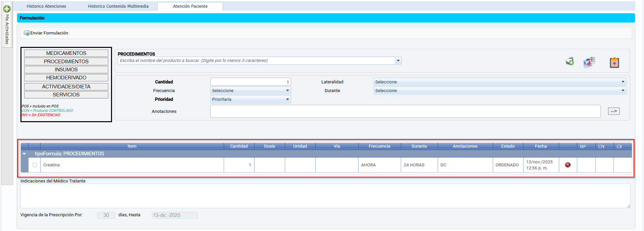Open the Lateralidad dropdown

coord(500,82)
